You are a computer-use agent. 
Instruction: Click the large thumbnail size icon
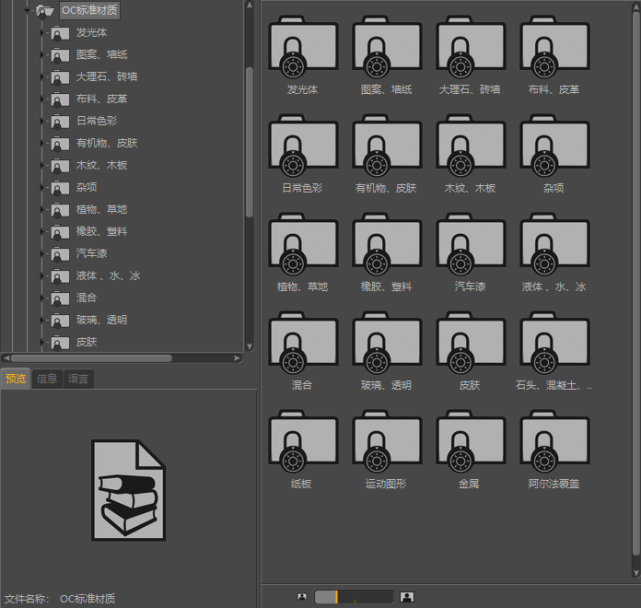click(x=407, y=597)
